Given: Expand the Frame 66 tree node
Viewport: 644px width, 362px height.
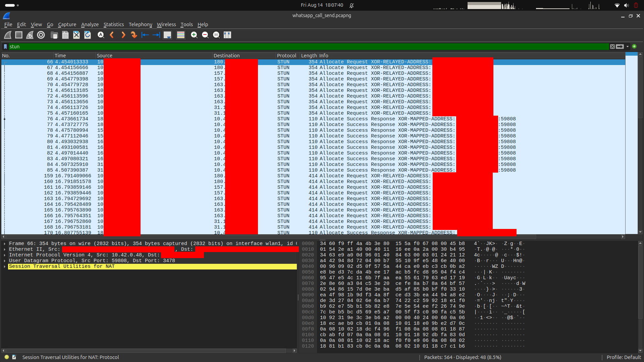Looking at the screenshot, I should pos(5,244).
